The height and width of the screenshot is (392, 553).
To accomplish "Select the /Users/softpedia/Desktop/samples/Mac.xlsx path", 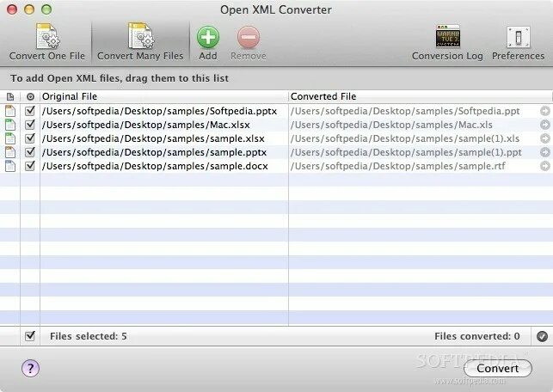I will pos(146,126).
